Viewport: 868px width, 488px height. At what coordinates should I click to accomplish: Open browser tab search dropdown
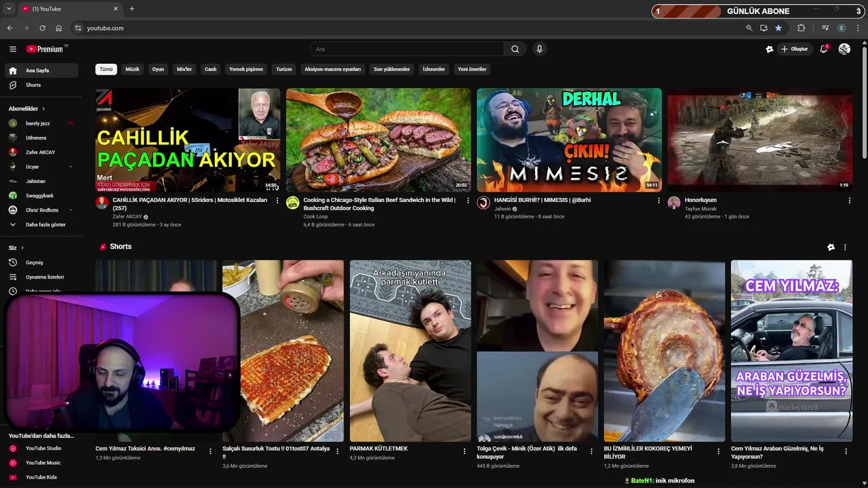click(x=9, y=9)
